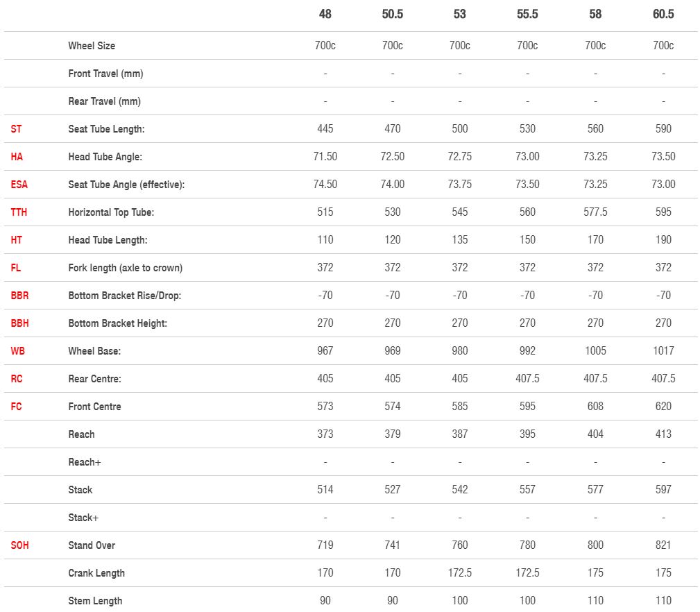
Task: Select the red ESA abbreviation
Action: 19,185
